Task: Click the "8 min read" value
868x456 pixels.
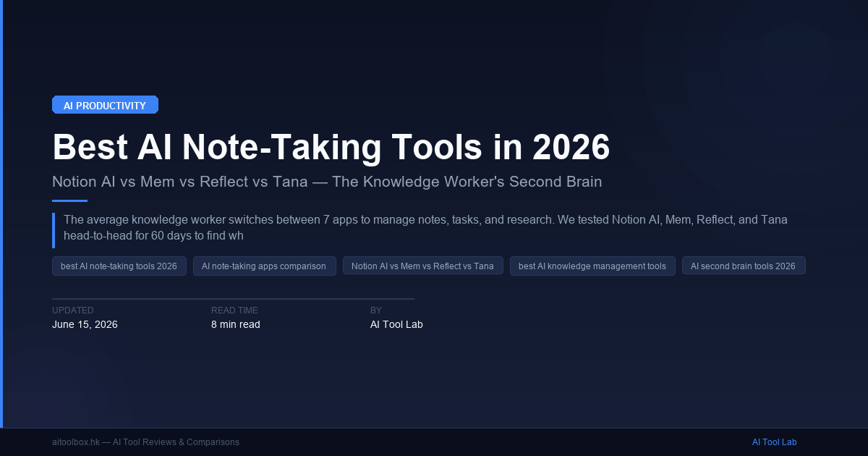Action: [x=236, y=324]
